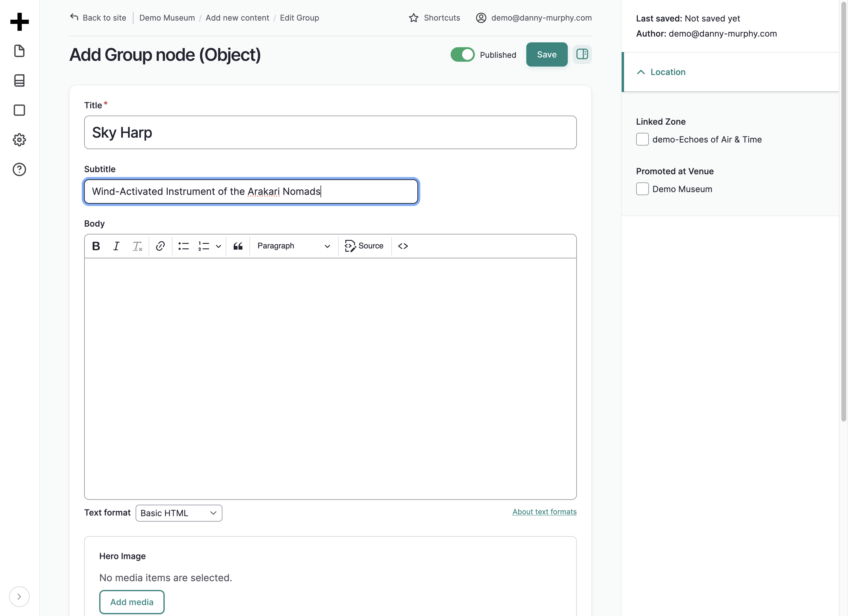Screen dimensions: 848x616
Task: Open About text formats link
Action: [544, 512]
